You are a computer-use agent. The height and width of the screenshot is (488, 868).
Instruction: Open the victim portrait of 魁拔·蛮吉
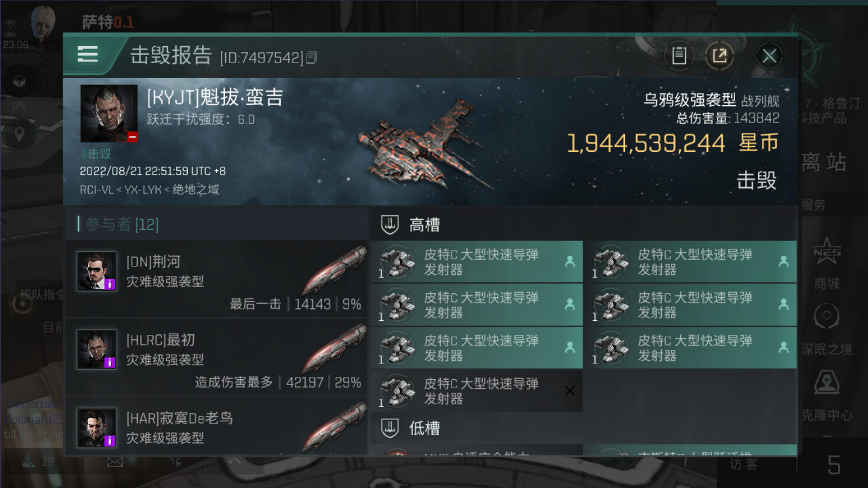109,113
